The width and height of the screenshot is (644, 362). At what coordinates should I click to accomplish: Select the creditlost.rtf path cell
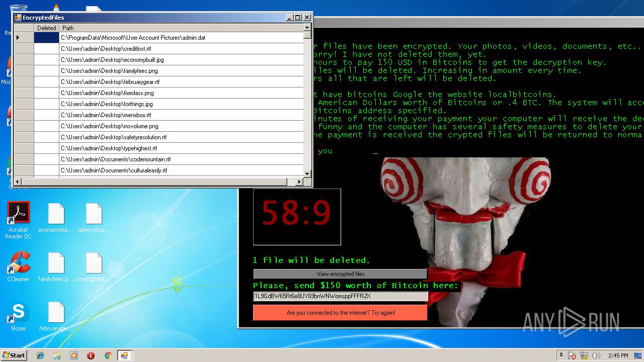[x=181, y=49]
